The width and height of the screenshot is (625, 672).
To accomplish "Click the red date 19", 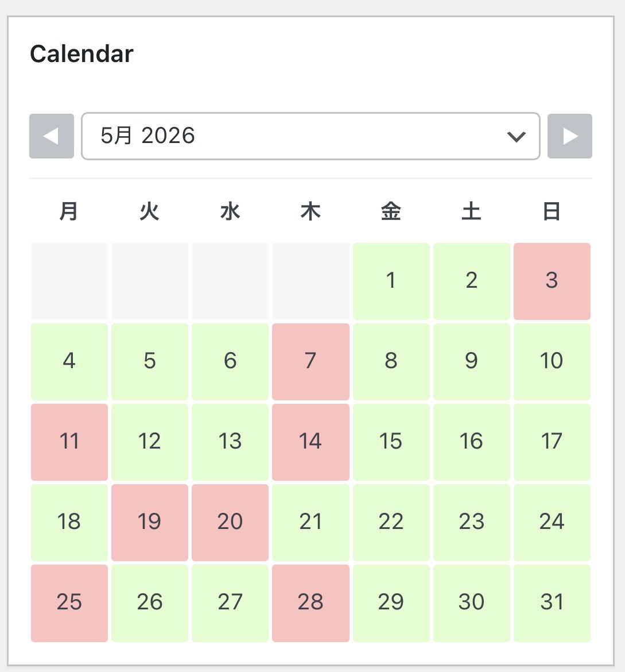I will [x=150, y=522].
